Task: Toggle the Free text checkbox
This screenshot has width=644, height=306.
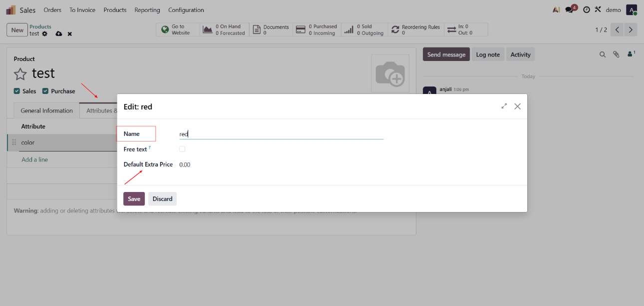Action: pos(182,149)
